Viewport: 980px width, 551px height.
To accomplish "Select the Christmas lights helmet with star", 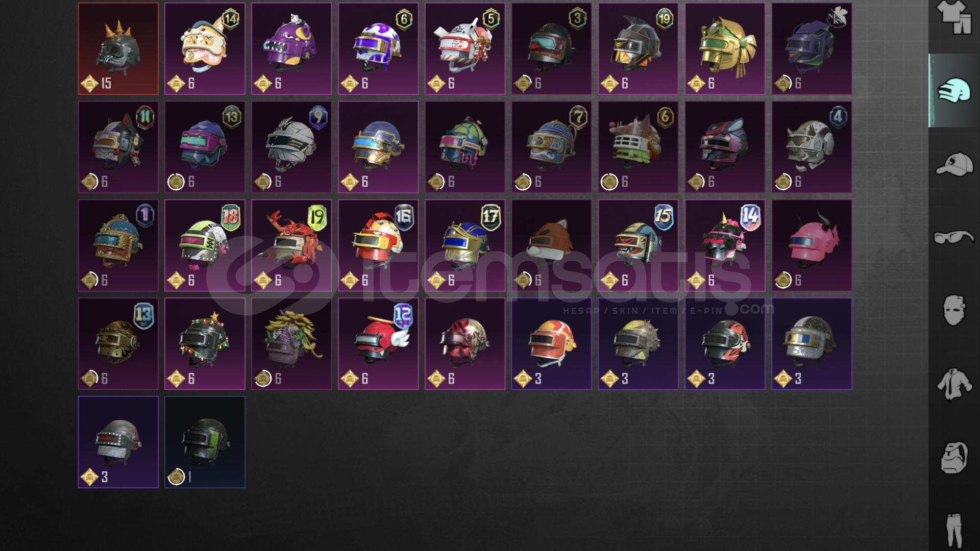I will (205, 344).
